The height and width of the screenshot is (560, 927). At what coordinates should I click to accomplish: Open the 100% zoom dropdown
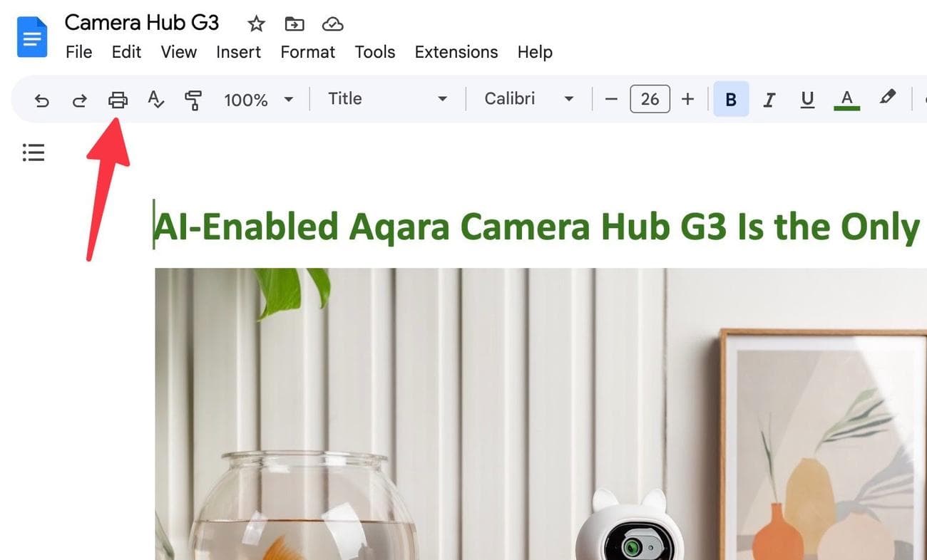[x=258, y=99]
